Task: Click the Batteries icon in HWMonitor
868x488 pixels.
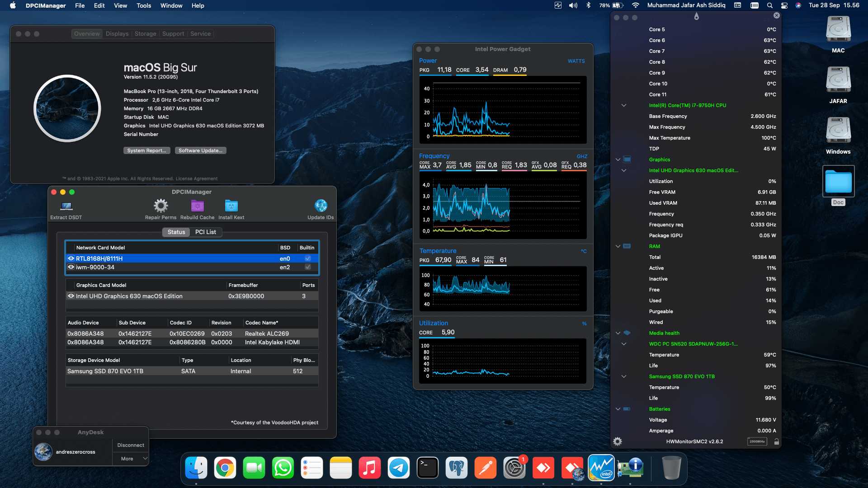Action: (x=627, y=408)
